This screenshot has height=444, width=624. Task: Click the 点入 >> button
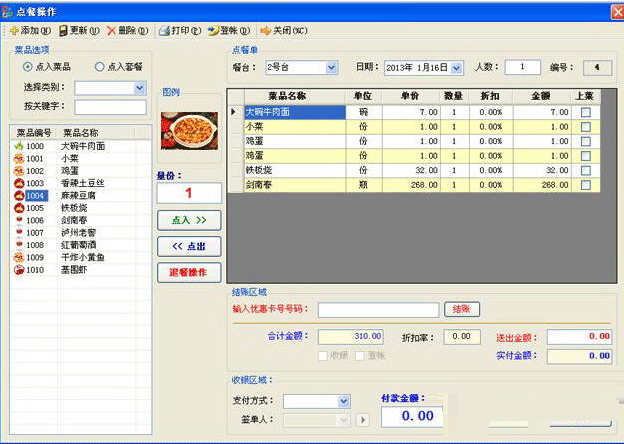(x=189, y=220)
